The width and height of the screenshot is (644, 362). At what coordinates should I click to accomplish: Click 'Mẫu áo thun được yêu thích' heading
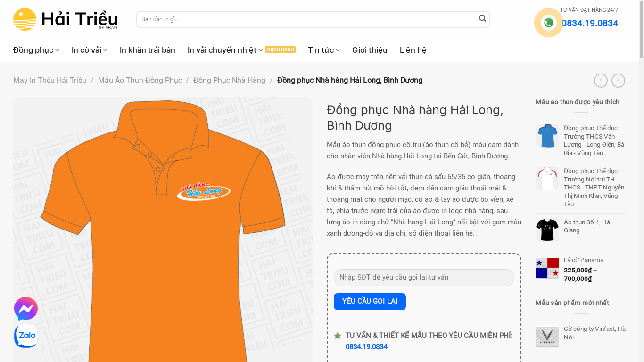(578, 102)
